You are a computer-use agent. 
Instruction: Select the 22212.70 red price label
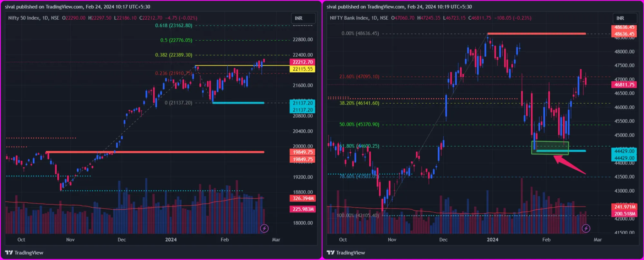tap(302, 62)
